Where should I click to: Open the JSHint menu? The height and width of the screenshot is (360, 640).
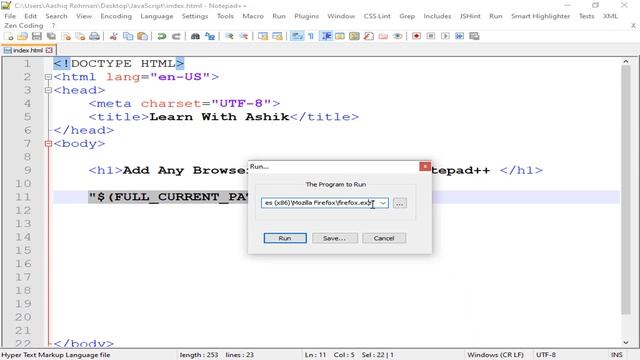[470, 16]
